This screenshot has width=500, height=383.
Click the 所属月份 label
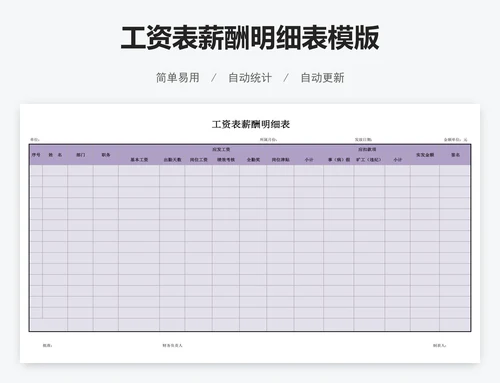pyautogui.click(x=268, y=140)
